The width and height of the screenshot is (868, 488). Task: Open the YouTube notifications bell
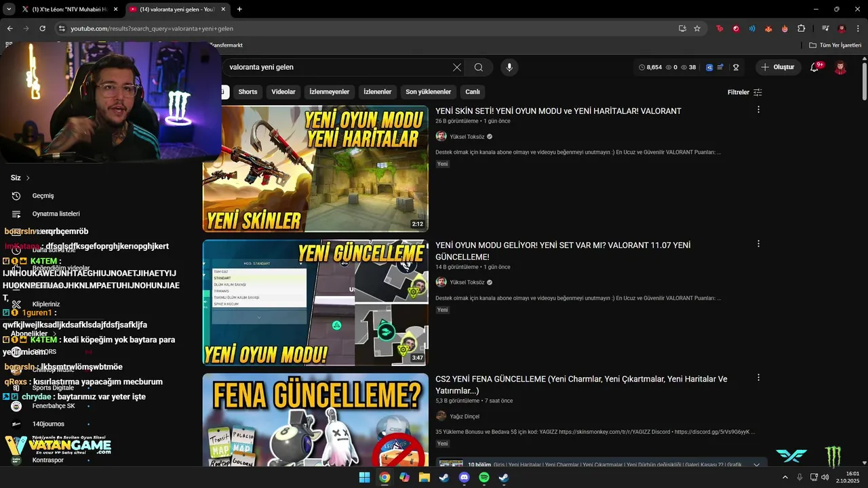tap(815, 67)
